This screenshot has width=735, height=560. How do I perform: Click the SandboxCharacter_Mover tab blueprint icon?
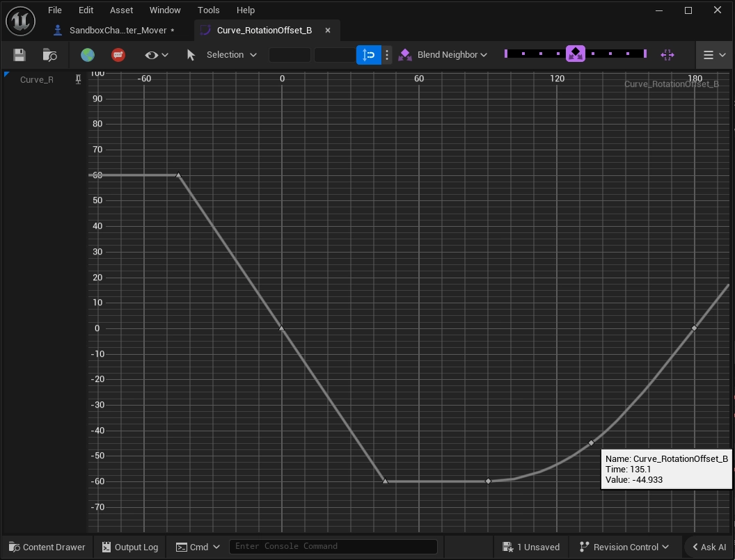58,30
